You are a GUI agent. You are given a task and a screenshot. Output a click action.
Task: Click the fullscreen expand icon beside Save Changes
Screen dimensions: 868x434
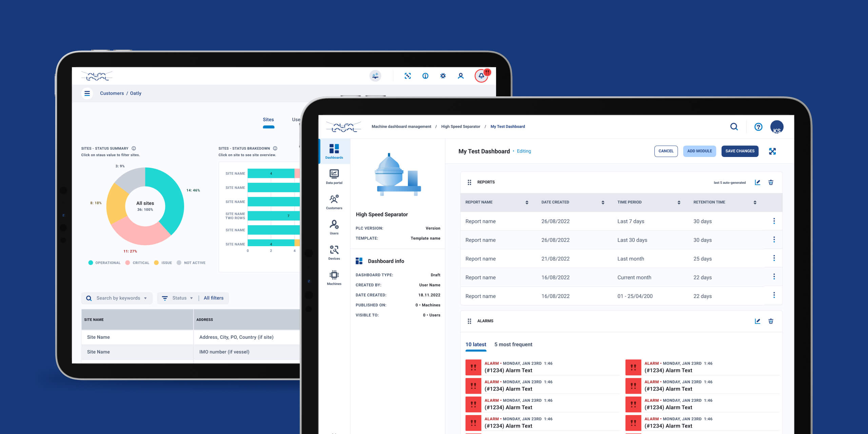772,151
